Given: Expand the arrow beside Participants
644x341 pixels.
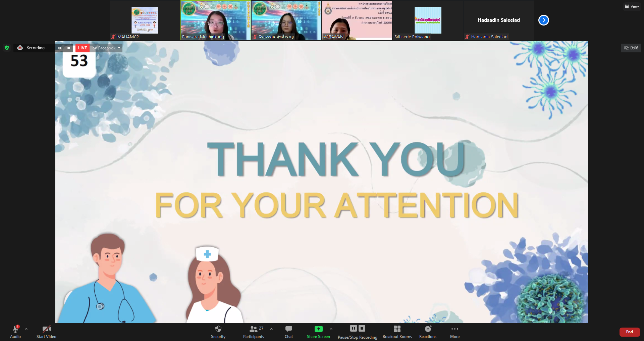Looking at the screenshot, I should click(271, 329).
